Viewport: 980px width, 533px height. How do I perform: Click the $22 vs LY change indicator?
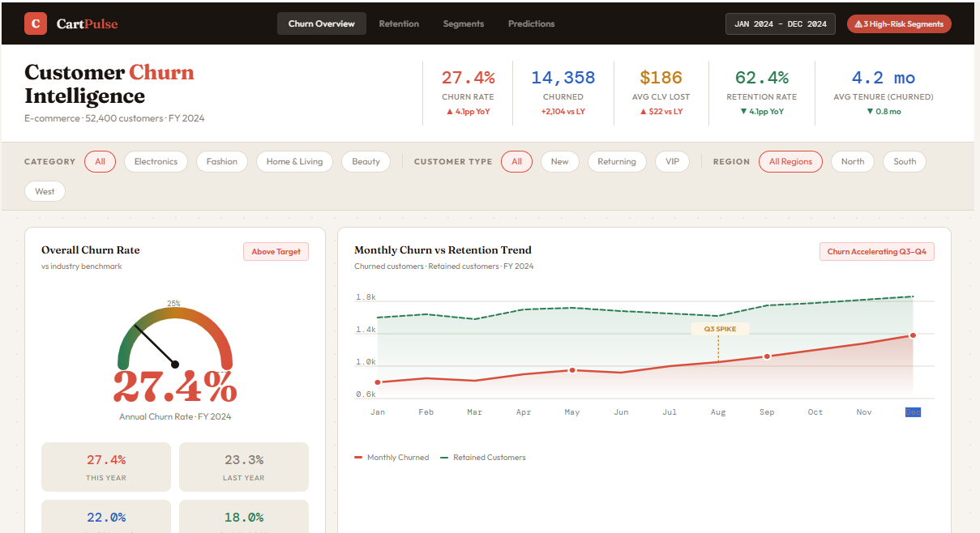(661, 112)
